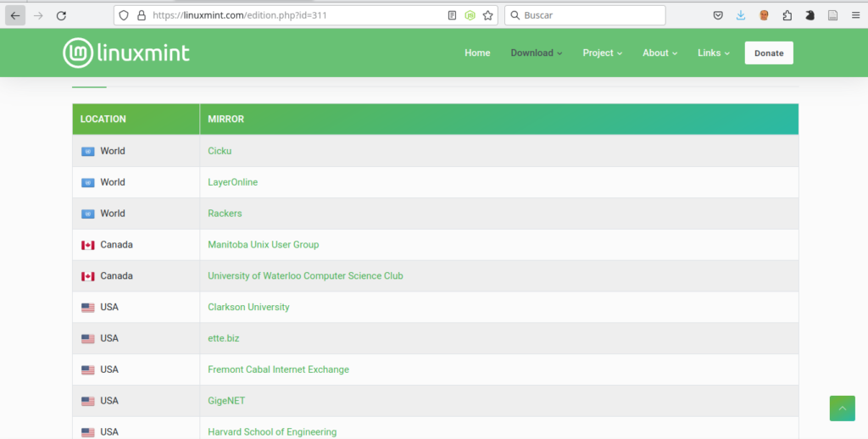
Task: Click the Canada flag beside Waterloo row
Action: pos(88,276)
